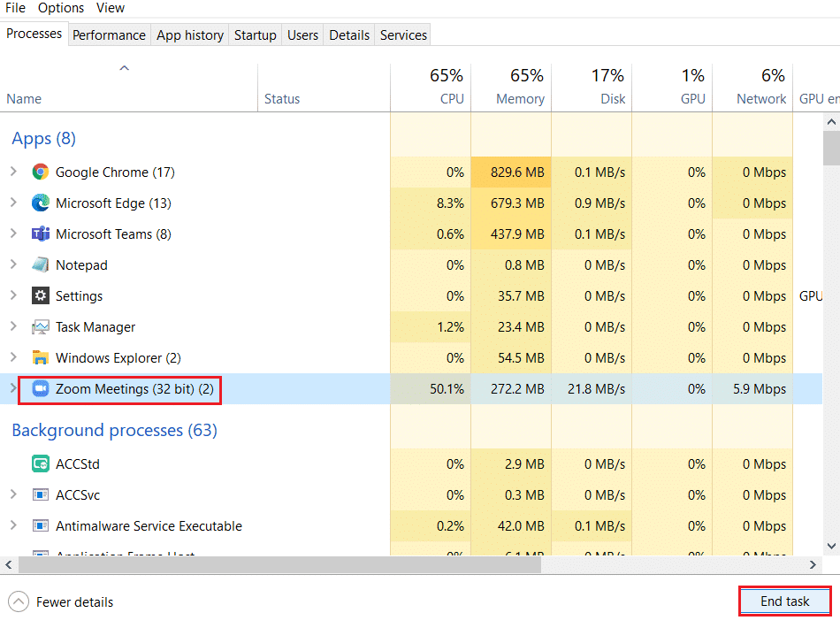The width and height of the screenshot is (840, 628).
Task: Click the Fewer details button
Action: (x=60, y=601)
